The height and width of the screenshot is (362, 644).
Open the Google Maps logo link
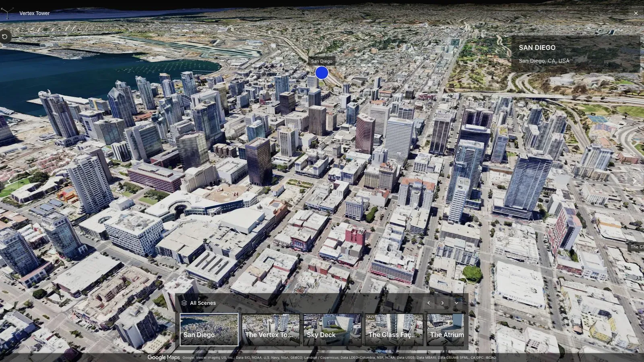tap(163, 357)
